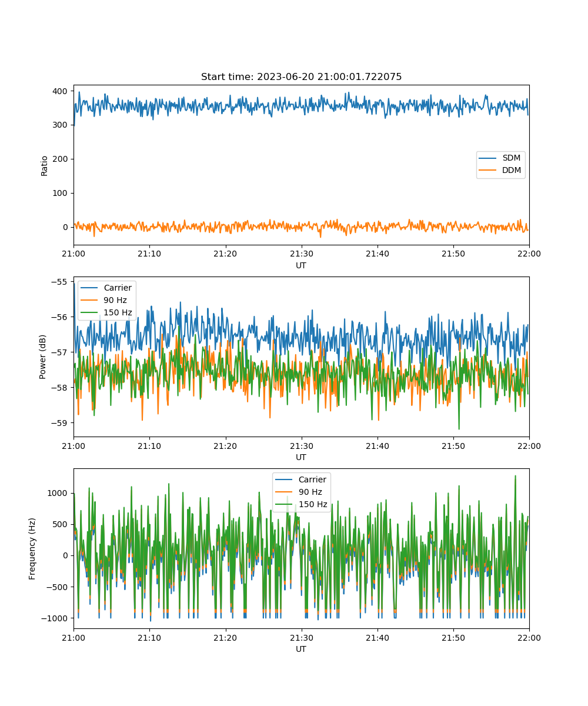The width and height of the screenshot is (588, 706).
Task: Click 21:10 tick under Frequency plot
Action: coord(149,638)
